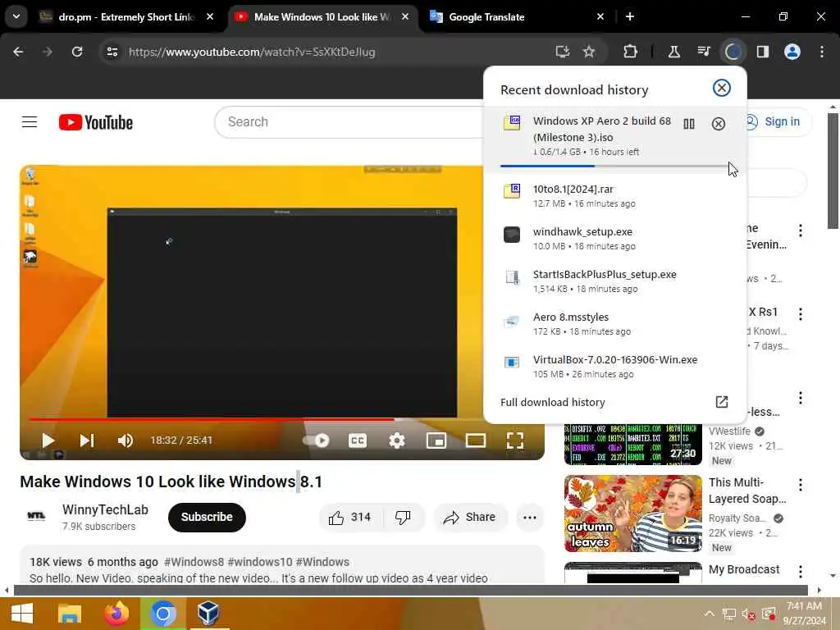Open options menu for My Broadcast video
840x630 pixels.
(801, 572)
